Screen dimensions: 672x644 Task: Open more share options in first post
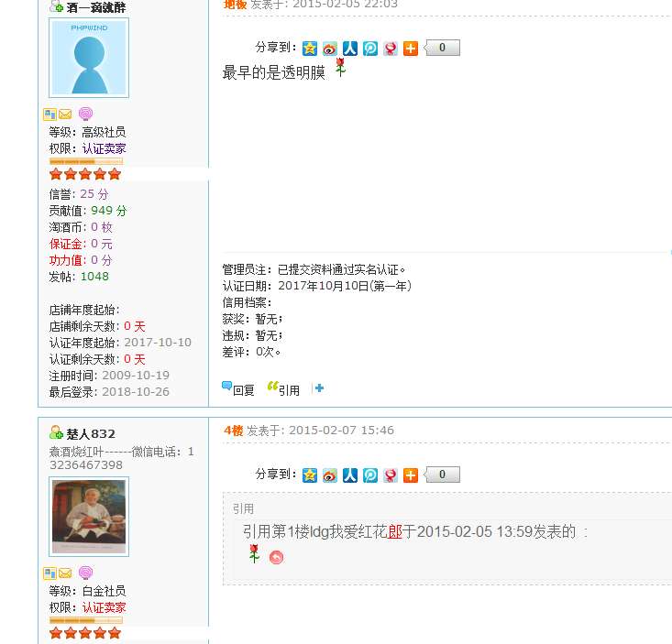click(x=410, y=49)
